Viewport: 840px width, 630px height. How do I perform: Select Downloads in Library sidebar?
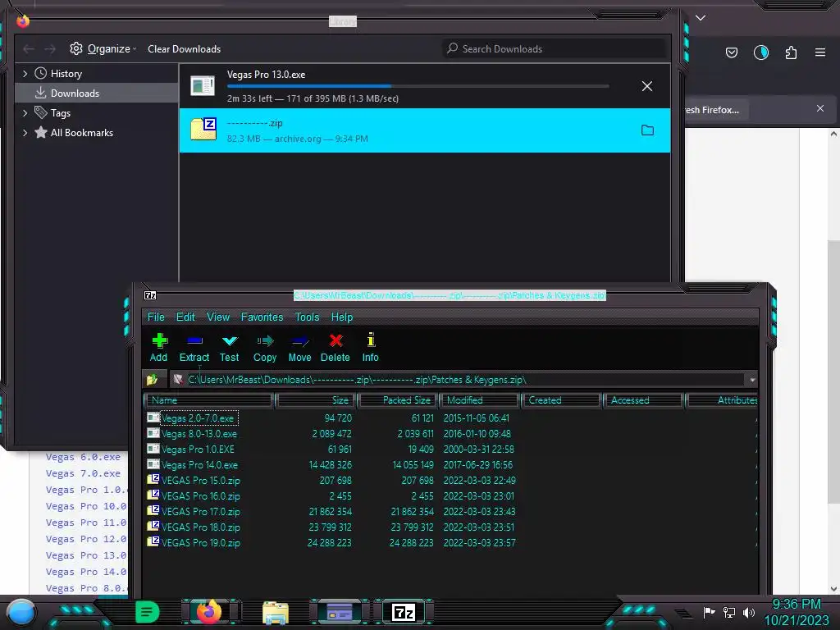[97, 94]
